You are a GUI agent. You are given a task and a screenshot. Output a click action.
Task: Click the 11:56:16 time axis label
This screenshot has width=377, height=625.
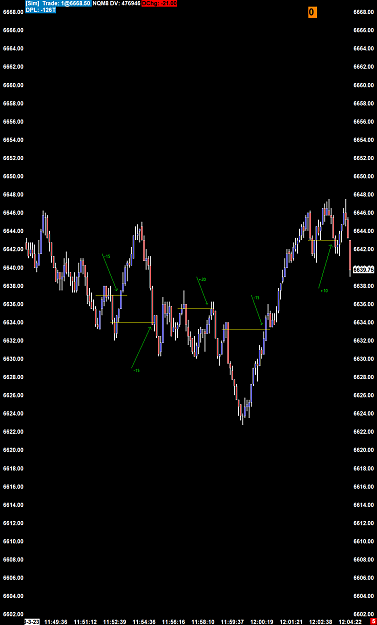pos(173,622)
